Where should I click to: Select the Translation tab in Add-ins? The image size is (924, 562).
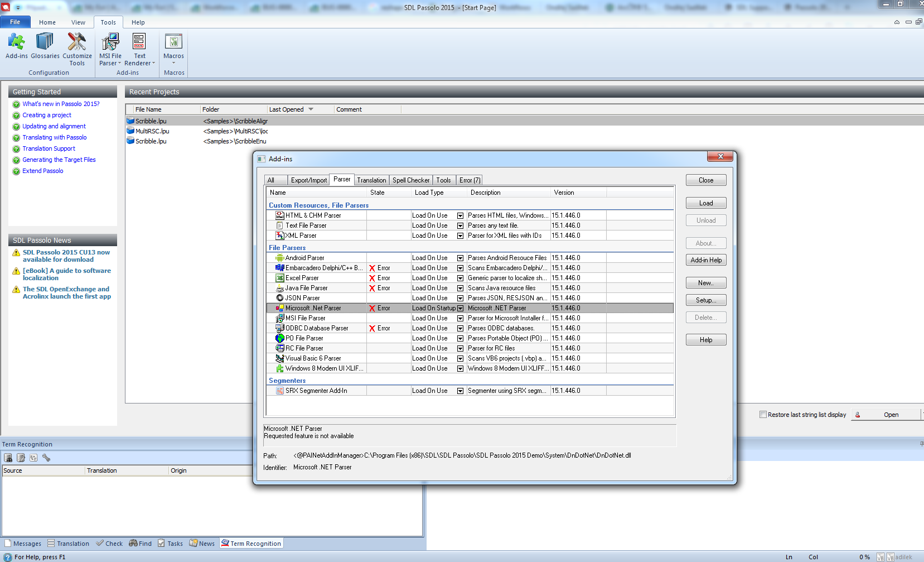pos(371,180)
